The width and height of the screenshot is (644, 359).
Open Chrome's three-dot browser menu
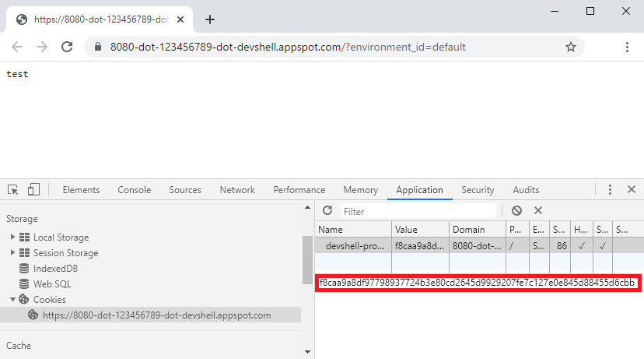[627, 47]
